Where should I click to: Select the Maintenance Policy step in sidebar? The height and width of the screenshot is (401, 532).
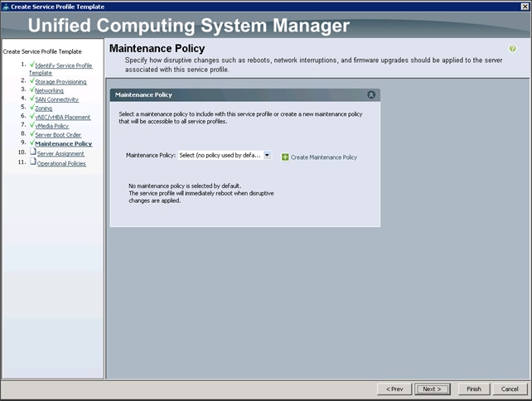point(64,143)
